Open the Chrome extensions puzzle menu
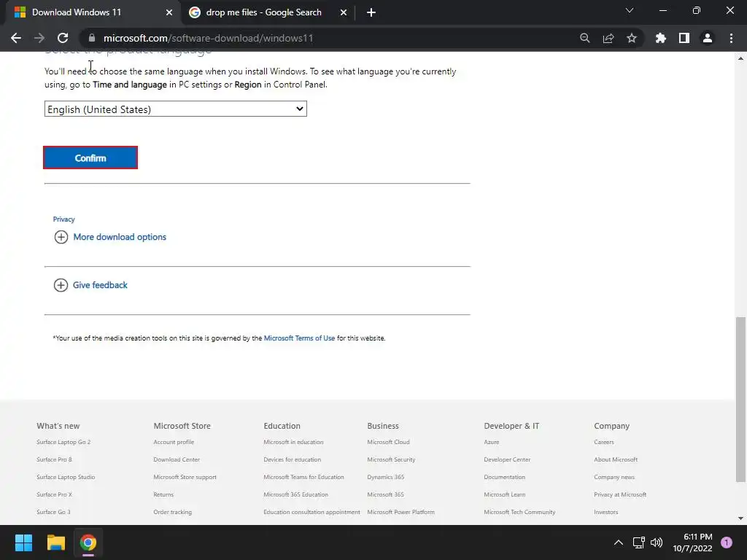Screen dimensions: 747x560 click(x=660, y=38)
